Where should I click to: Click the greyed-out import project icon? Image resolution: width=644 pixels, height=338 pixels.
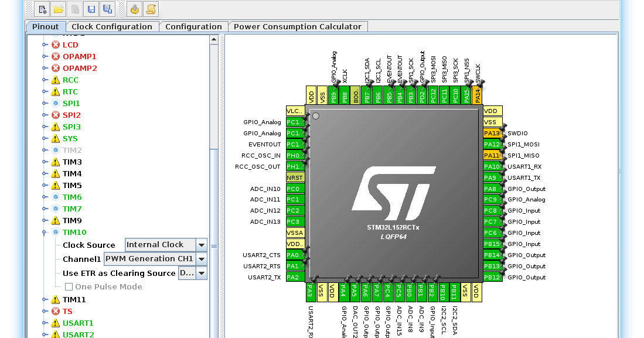[75, 9]
